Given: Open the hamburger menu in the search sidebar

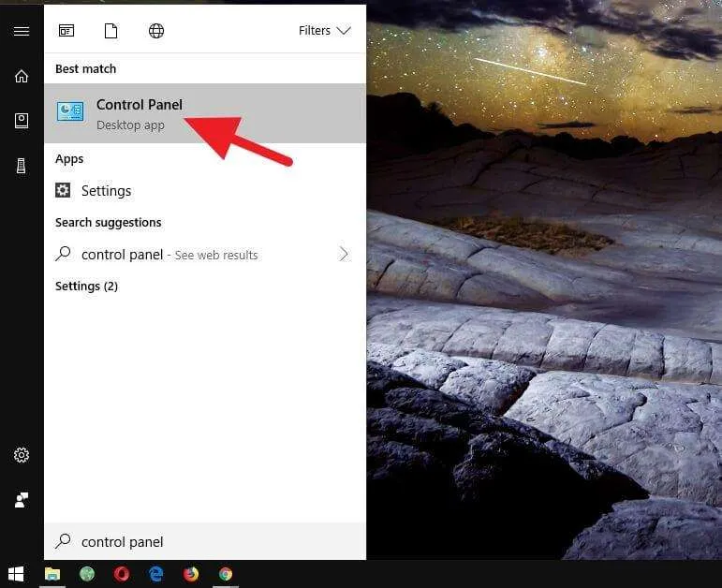Looking at the screenshot, I should coord(22,31).
